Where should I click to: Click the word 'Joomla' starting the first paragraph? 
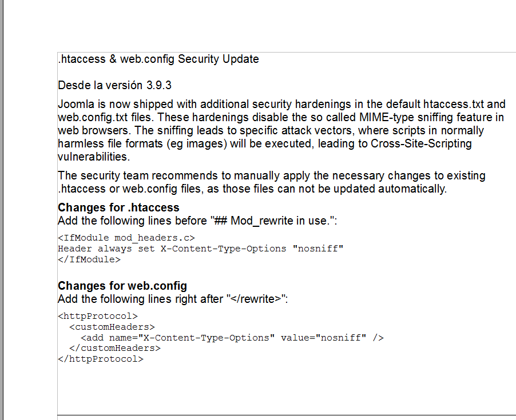76,104
